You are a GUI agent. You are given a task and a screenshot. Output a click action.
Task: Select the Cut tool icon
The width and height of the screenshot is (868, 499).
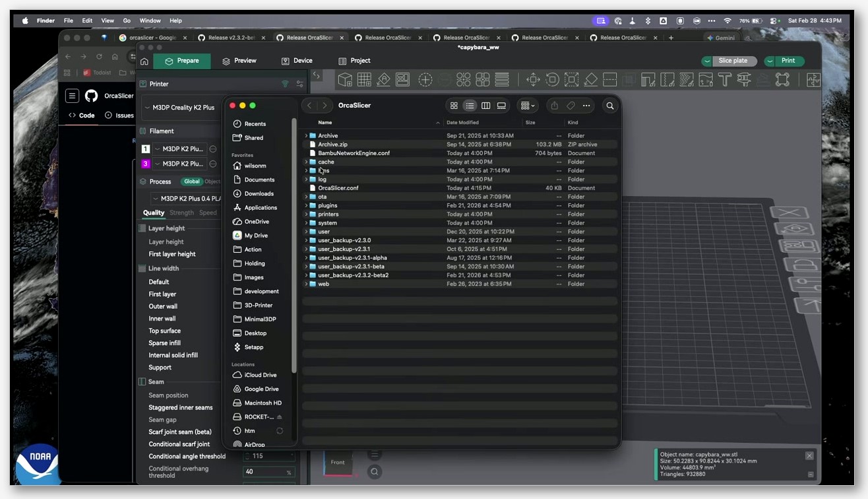(x=610, y=80)
